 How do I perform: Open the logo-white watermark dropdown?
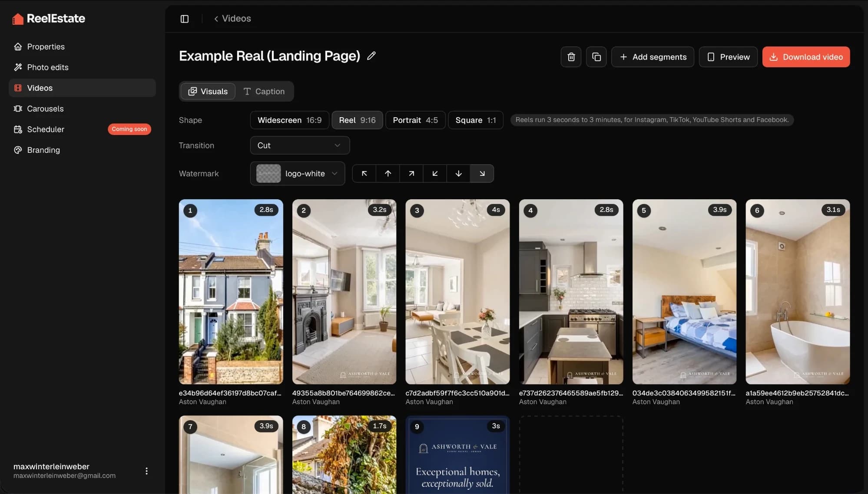[x=298, y=173]
